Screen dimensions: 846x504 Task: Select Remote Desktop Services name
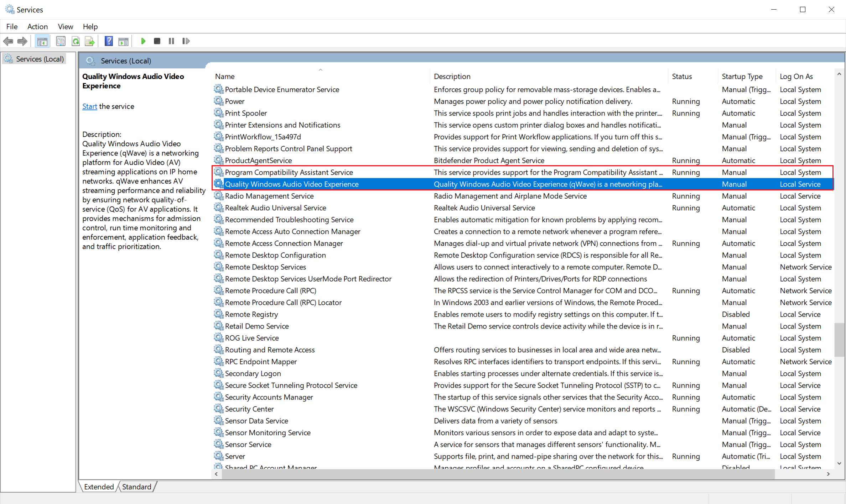coord(265,267)
